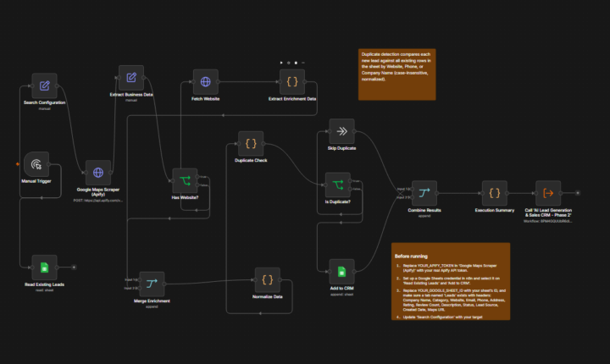Select the Duplicate Check code node

tap(251, 144)
